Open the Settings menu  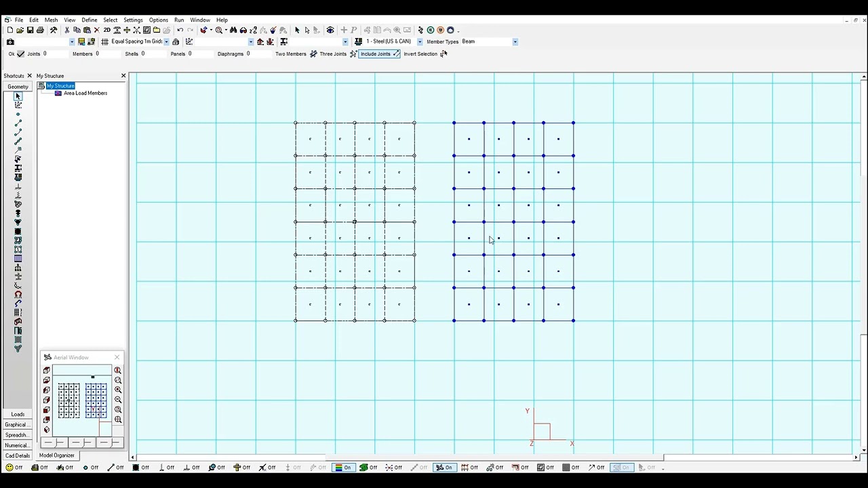[133, 20]
